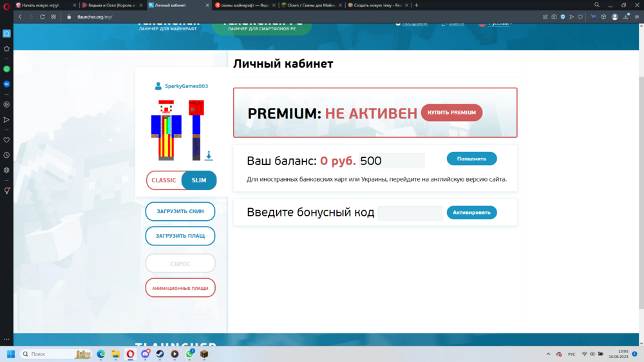The image size is (644, 362).
Task: Open the WhatsApp messenger in sidebar
Action: [x=6, y=69]
